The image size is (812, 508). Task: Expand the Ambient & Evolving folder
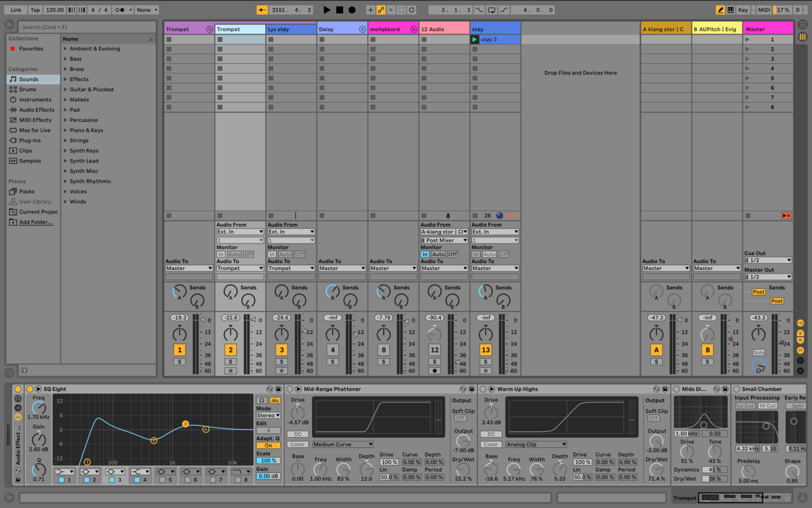point(65,49)
